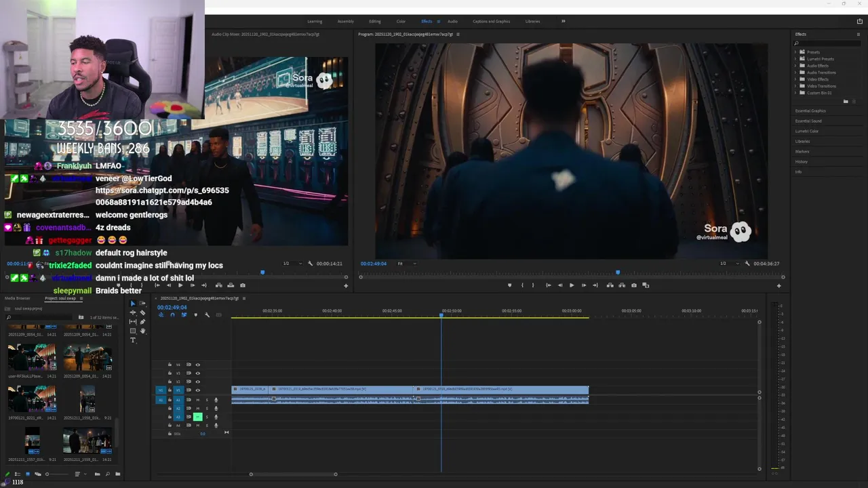Image resolution: width=868 pixels, height=488 pixels.
Task: Click Export Frame camera icon in Program monitor
Action: point(634,285)
